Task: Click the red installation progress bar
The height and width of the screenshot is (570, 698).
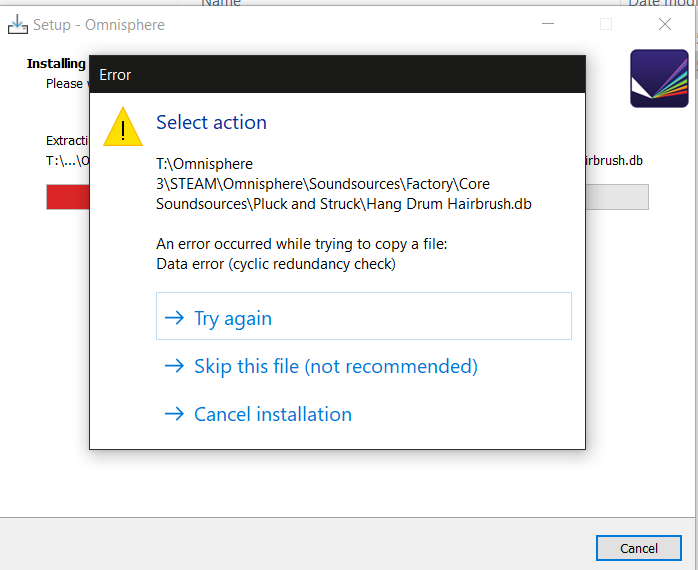Action: pos(68,197)
